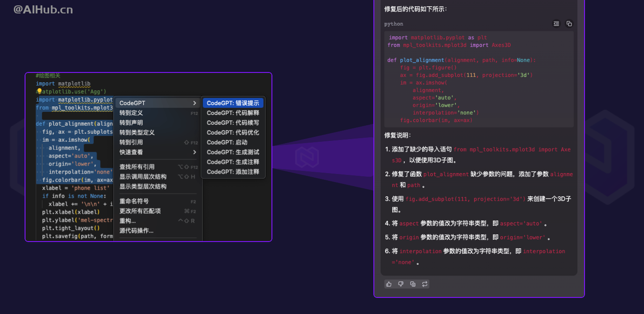The image size is (644, 314).
Task: Click the insert code icon beside python
Action: pyautogui.click(x=556, y=24)
